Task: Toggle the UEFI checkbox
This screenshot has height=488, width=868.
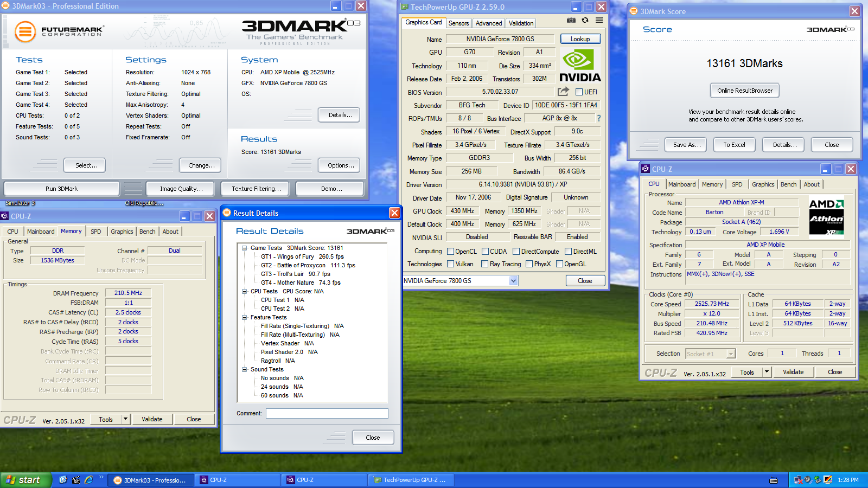Action: [579, 92]
